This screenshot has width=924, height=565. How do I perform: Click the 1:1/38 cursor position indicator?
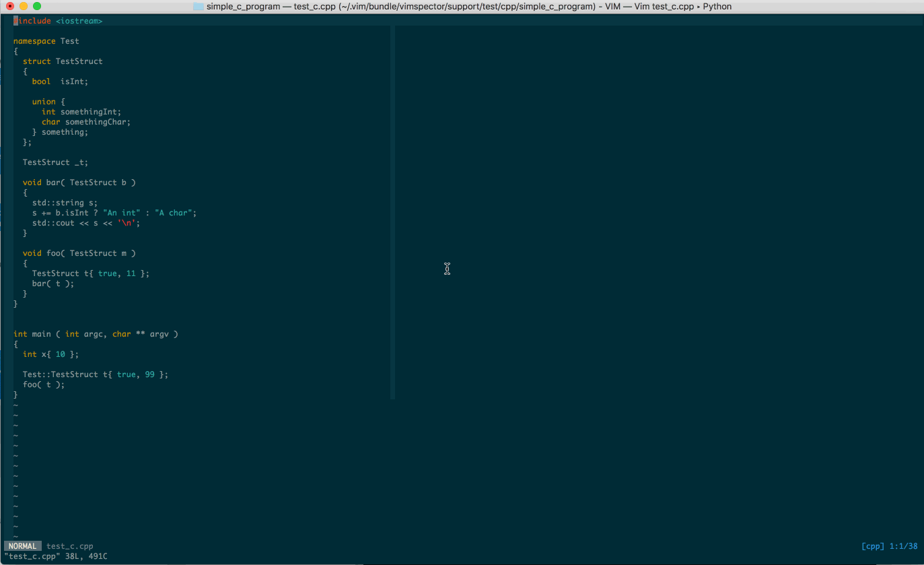coord(904,546)
